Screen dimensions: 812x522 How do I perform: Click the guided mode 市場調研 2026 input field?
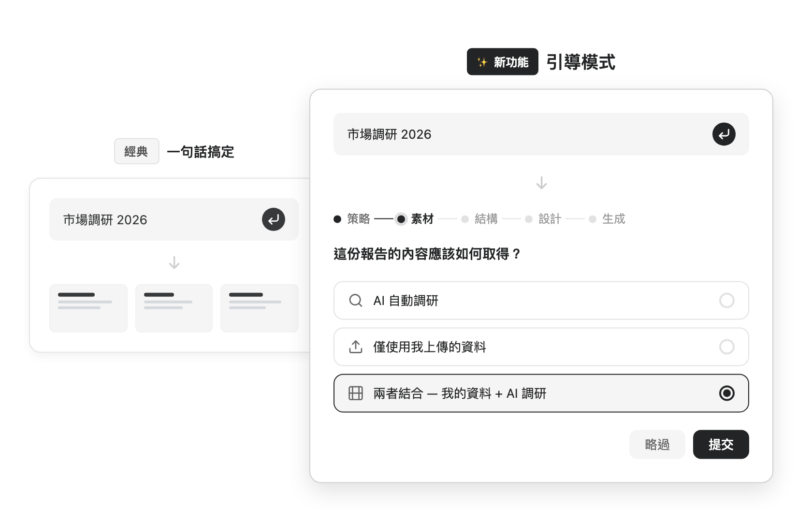point(541,134)
